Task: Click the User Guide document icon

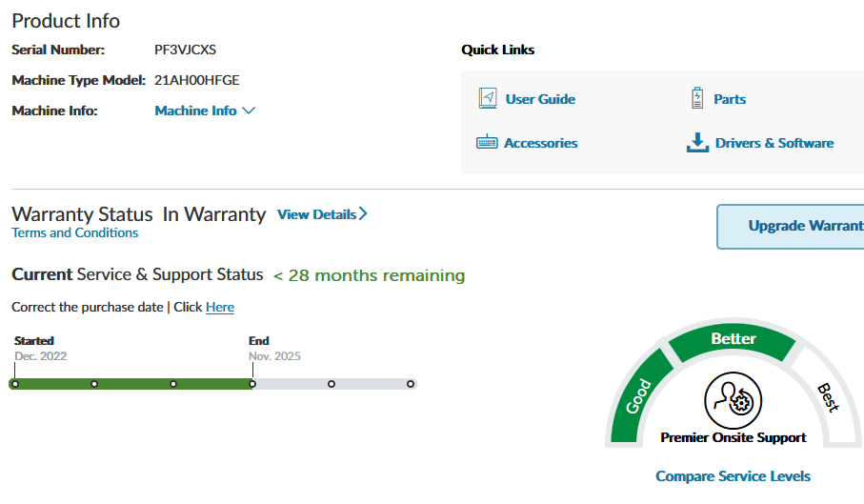Action: tap(488, 98)
